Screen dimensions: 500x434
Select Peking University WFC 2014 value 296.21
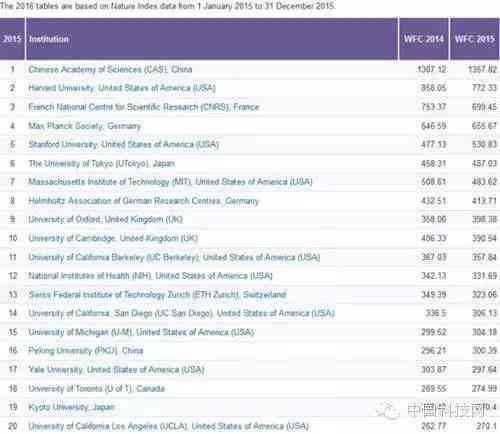pos(434,351)
